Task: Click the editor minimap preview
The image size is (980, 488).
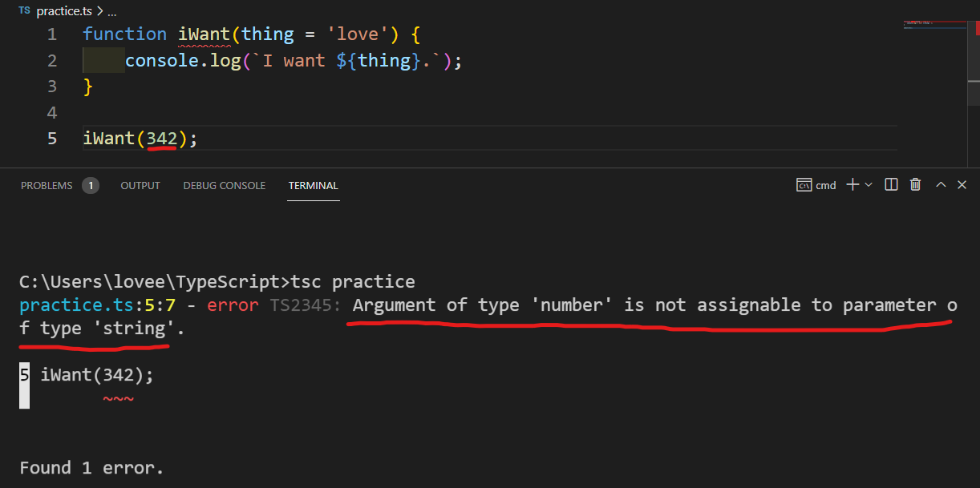Action: 935,24
